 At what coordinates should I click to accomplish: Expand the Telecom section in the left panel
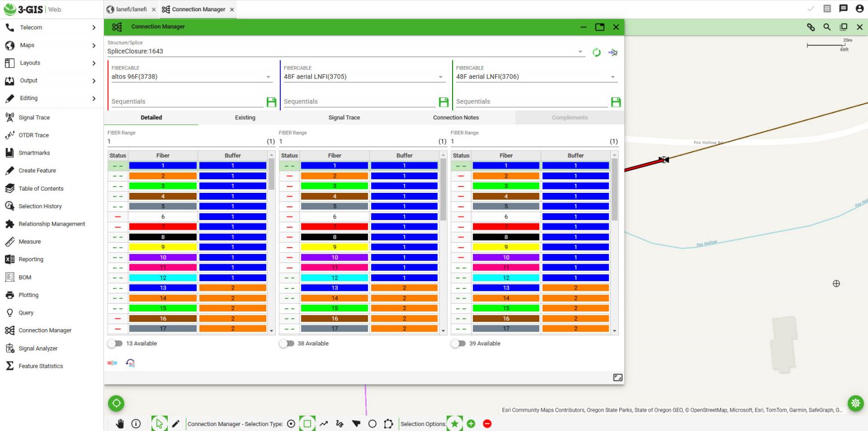click(x=31, y=27)
